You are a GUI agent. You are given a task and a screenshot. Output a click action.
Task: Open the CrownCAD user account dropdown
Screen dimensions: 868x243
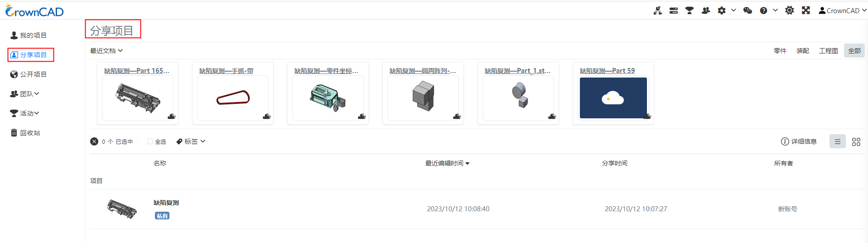[842, 10]
